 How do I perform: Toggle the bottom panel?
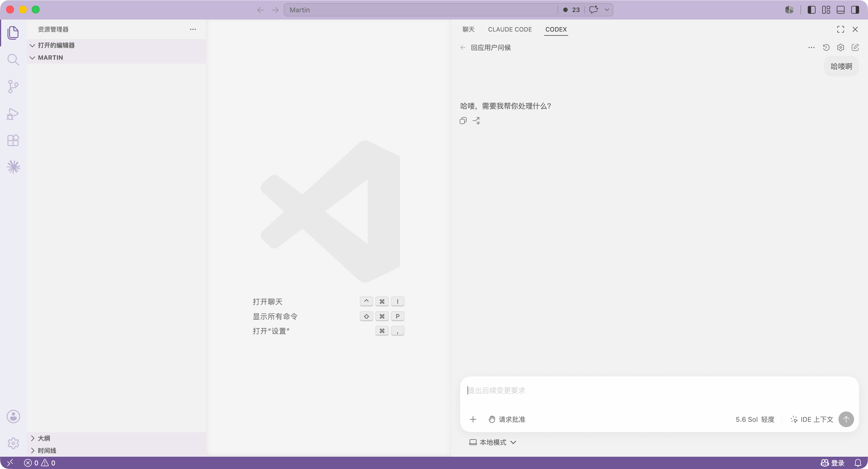click(x=840, y=10)
